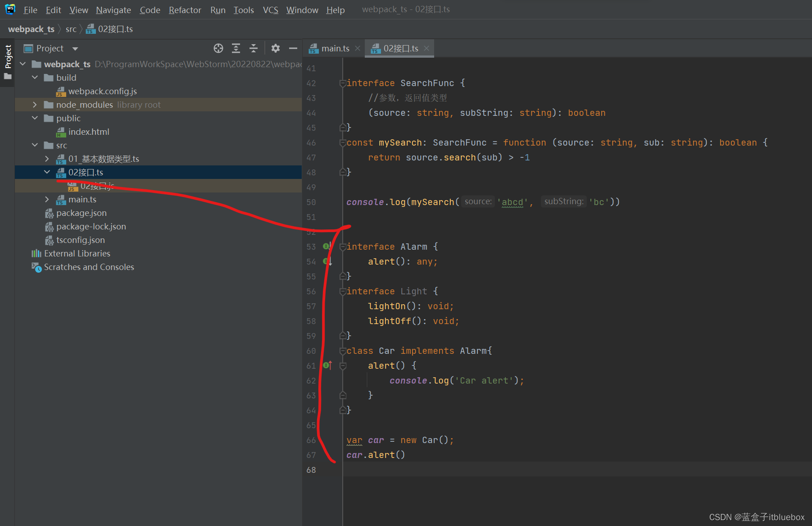Place cursor on empty line 68
This screenshot has width=812, height=526.
[x=577, y=470]
